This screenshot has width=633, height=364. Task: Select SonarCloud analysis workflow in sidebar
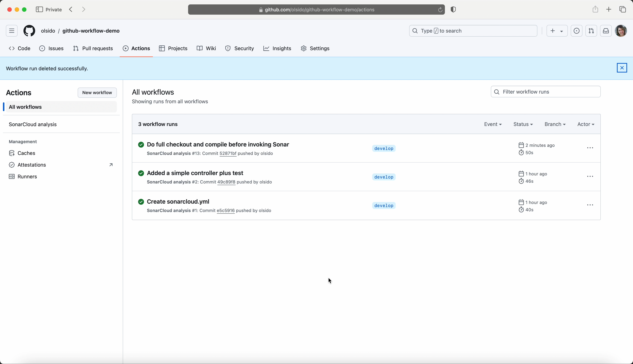point(33,124)
